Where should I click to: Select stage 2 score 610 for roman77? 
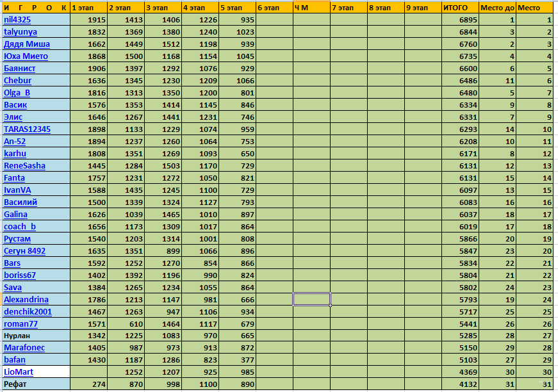pos(126,324)
